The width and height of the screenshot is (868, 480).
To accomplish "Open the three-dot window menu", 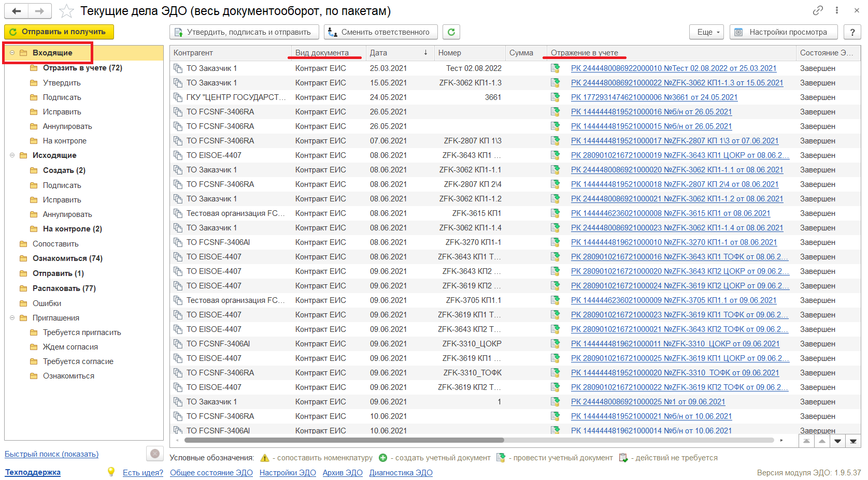I will pyautogui.click(x=837, y=10).
